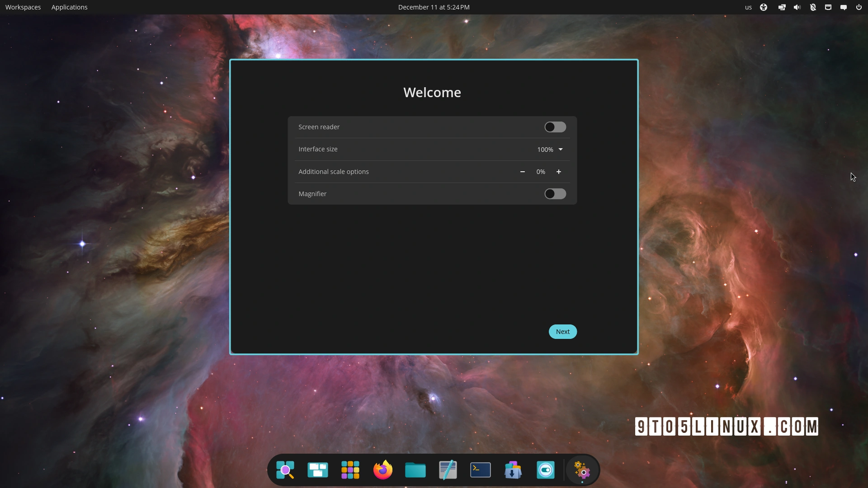Open the Workspaces menu
Screen dimensions: 868x488
(x=23, y=7)
